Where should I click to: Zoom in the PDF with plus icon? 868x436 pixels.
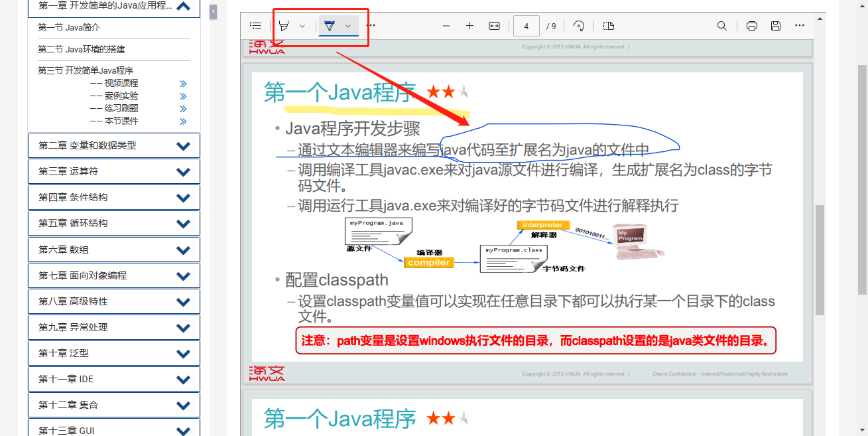(x=470, y=26)
